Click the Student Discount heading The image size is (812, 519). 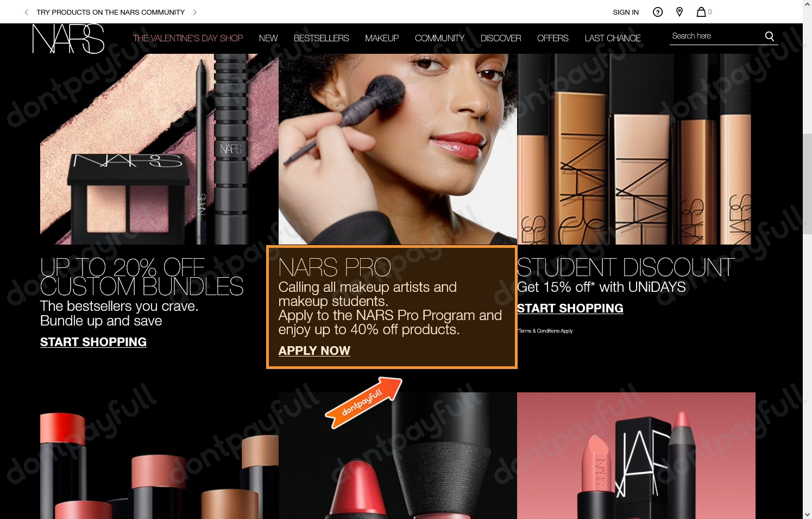[x=625, y=267]
